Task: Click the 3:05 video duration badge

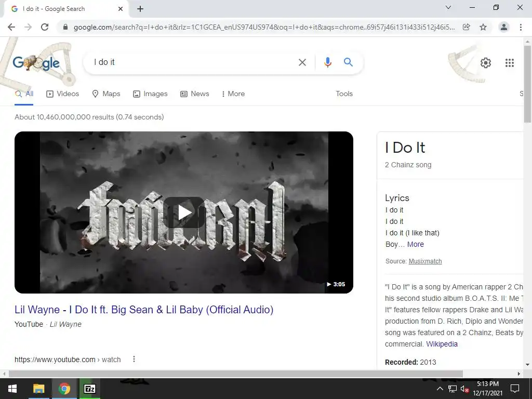Action: pos(336,284)
